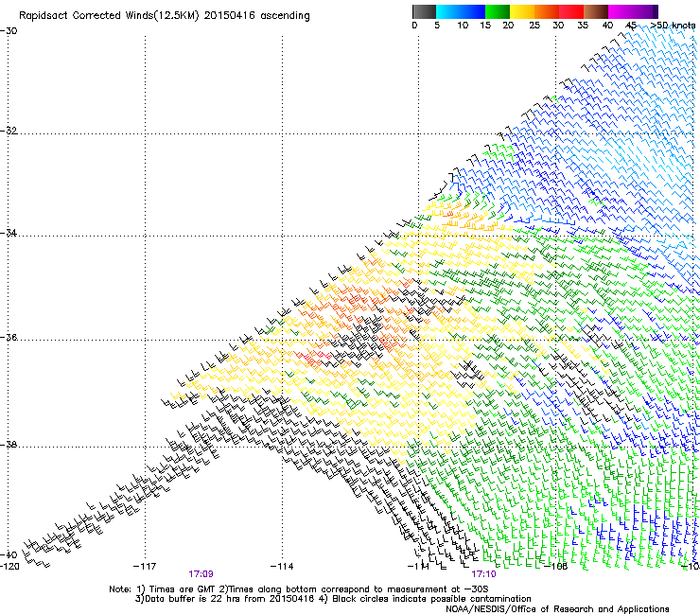Click the brown 35-40 knots legend segment

(x=596, y=11)
